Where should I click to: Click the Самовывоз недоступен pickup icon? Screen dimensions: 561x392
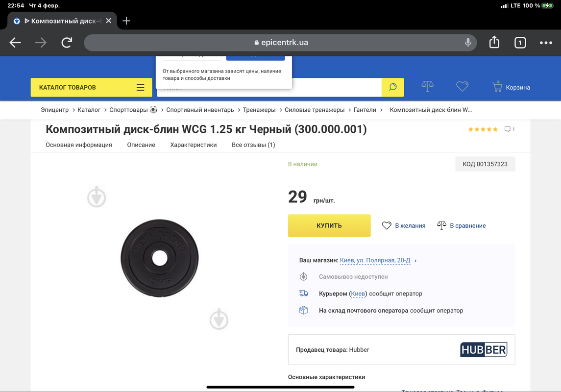tap(303, 276)
